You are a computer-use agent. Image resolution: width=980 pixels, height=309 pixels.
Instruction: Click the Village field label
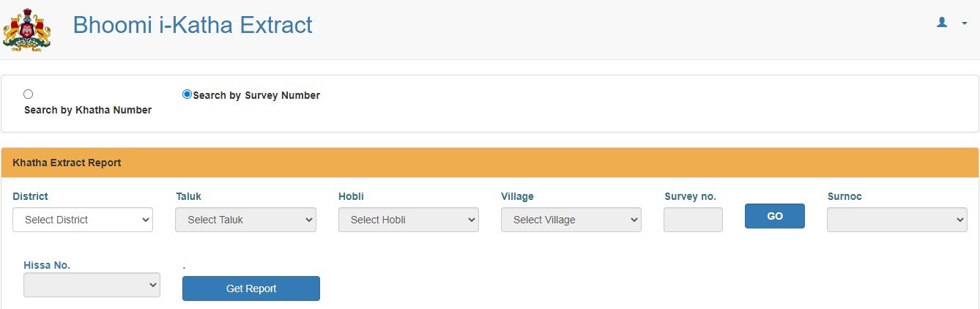(x=517, y=196)
